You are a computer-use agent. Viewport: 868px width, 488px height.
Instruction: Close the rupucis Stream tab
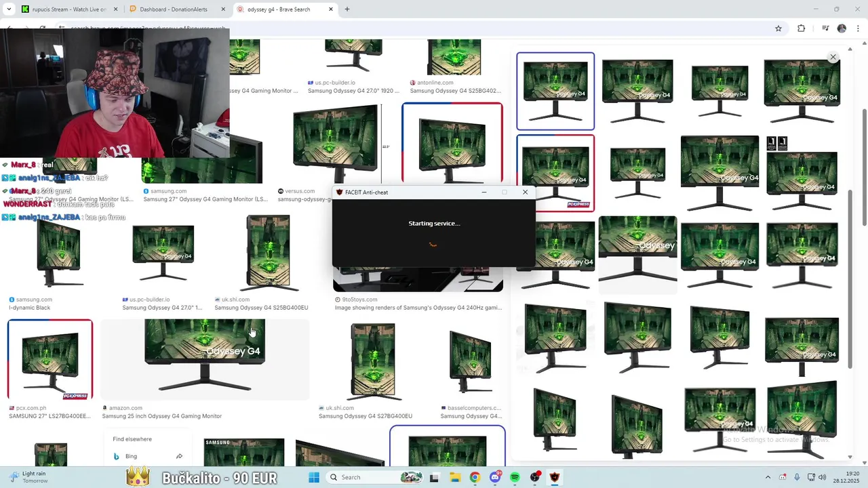pos(115,9)
